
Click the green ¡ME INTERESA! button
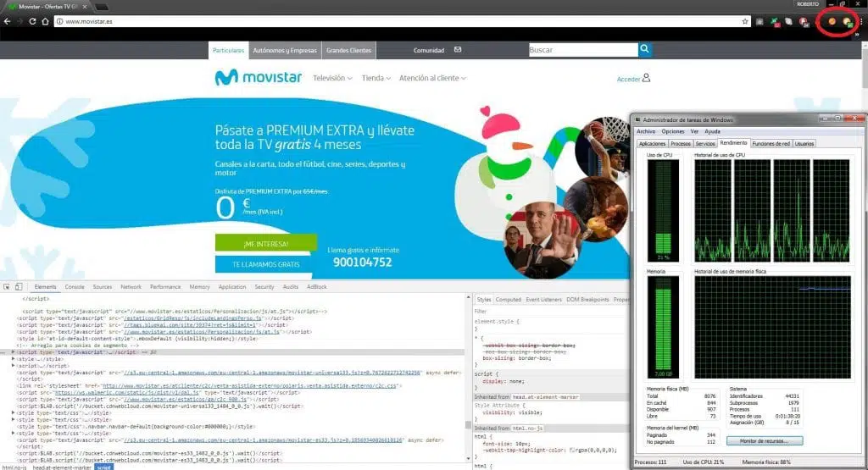coord(265,243)
